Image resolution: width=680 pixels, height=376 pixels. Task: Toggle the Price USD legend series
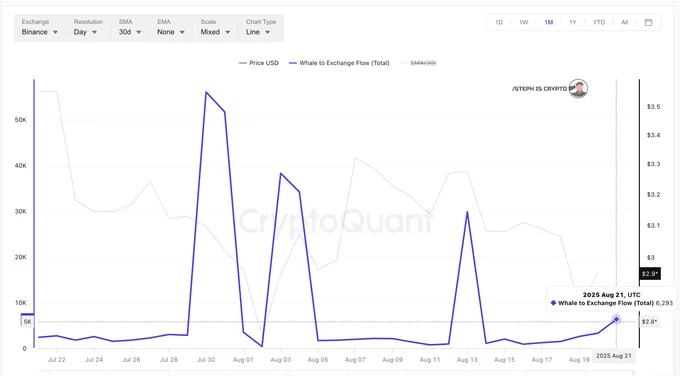tap(258, 63)
